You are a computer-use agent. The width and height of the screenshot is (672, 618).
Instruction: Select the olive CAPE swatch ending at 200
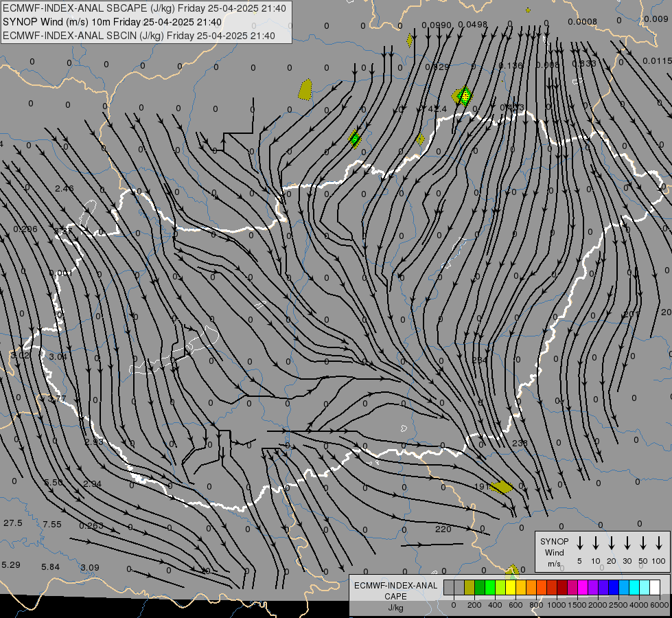(x=470, y=587)
